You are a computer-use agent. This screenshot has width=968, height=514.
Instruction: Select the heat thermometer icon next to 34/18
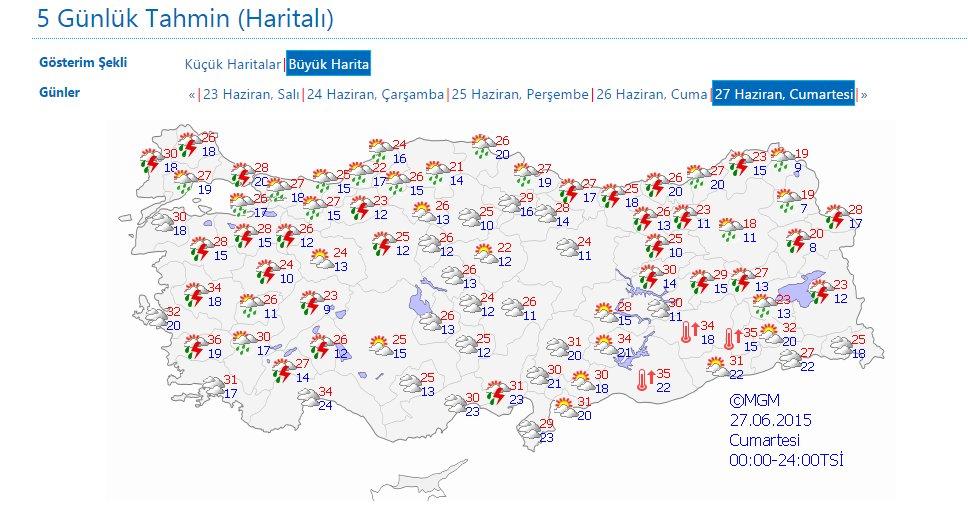pos(690,331)
